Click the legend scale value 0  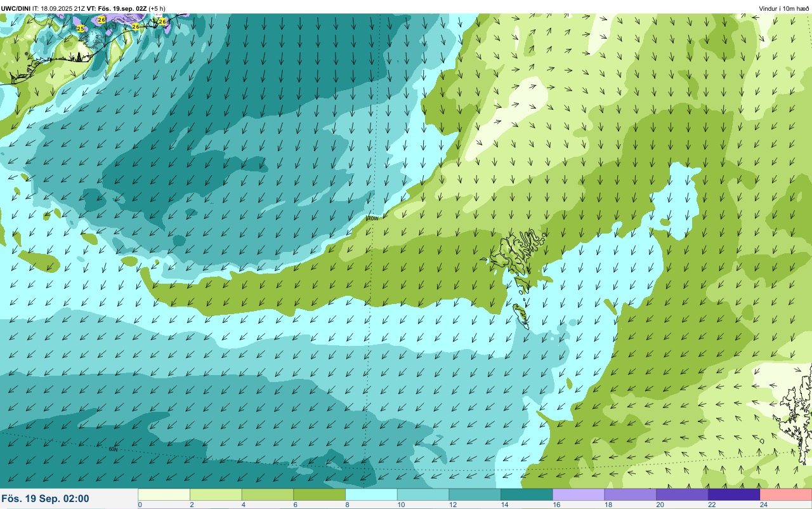(x=140, y=505)
